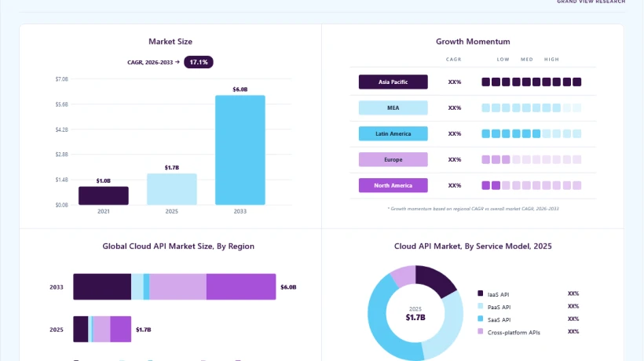
Task: Select the Asia Pacific region label
Action: tap(393, 82)
